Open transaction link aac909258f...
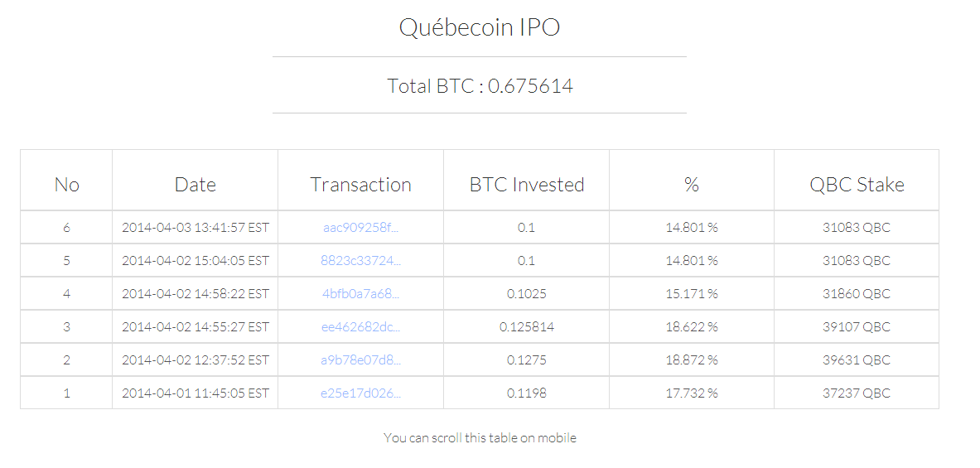 pos(360,228)
